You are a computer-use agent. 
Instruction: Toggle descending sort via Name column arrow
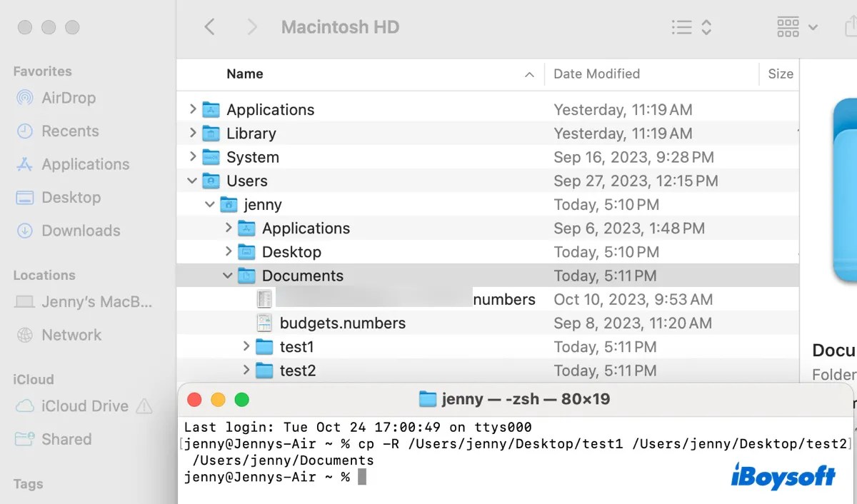[529, 74]
